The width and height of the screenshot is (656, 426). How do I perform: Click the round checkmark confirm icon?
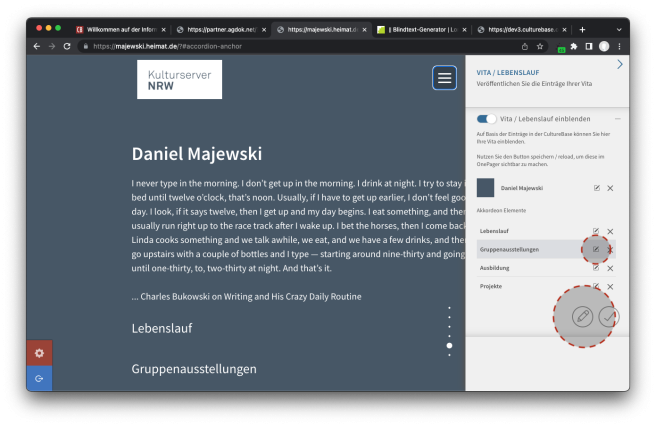click(x=609, y=316)
